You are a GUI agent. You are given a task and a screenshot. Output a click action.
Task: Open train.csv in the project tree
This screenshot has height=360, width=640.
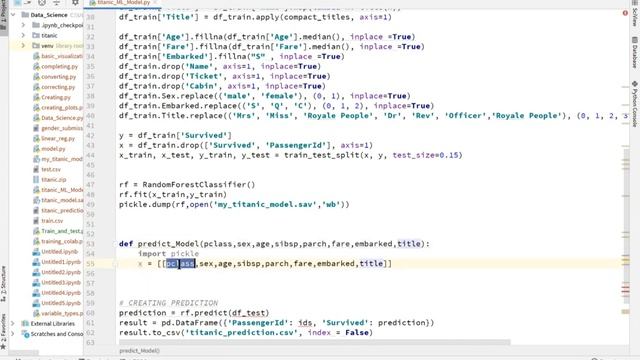[48, 220]
